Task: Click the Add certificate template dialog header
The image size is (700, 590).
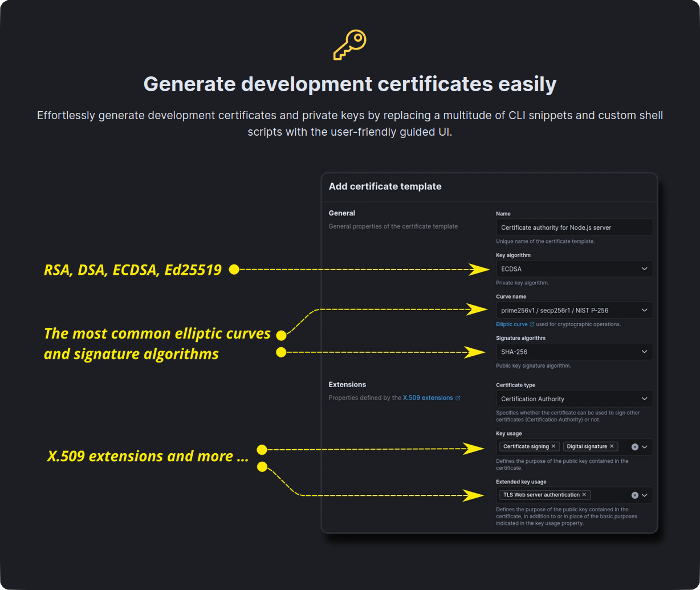Action: (x=385, y=186)
